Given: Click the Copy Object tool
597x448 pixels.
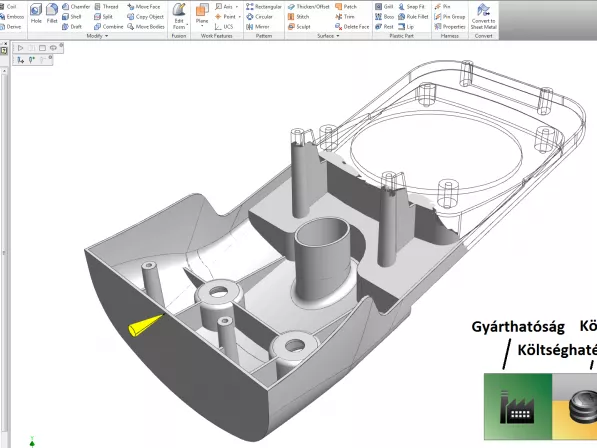Looking at the screenshot, I should 145,17.
